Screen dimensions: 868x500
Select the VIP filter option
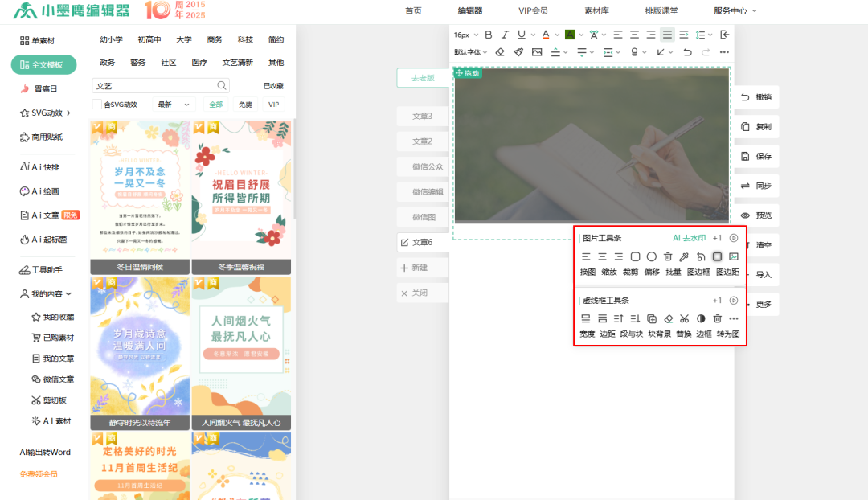pos(273,105)
